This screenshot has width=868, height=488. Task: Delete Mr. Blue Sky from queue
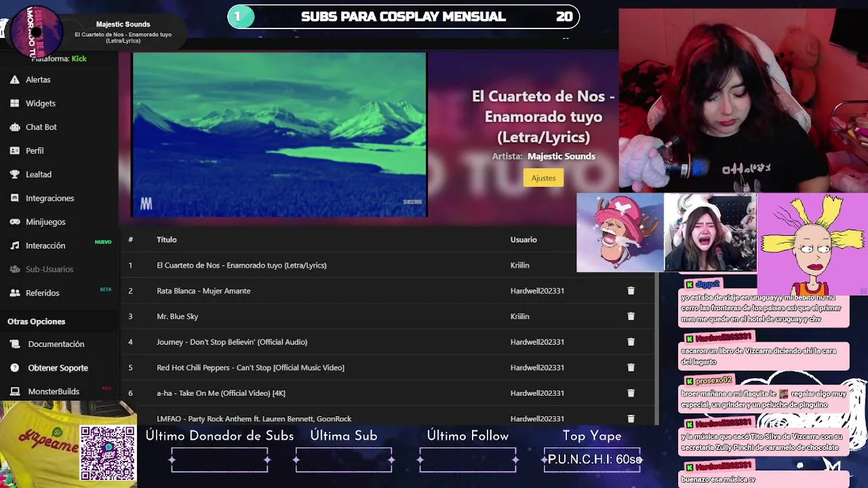pyautogui.click(x=631, y=317)
